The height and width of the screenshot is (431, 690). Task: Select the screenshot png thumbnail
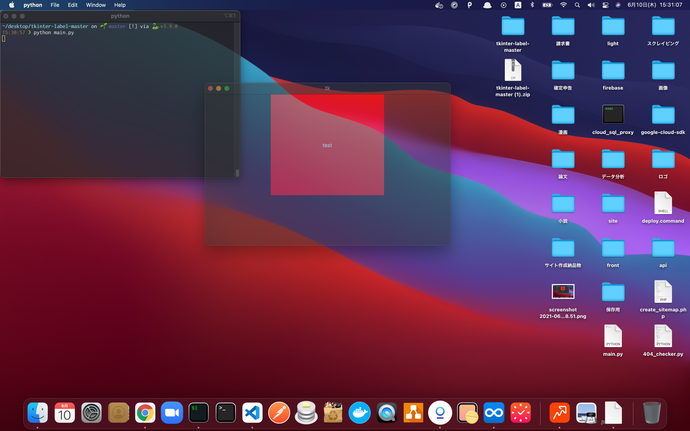563,291
